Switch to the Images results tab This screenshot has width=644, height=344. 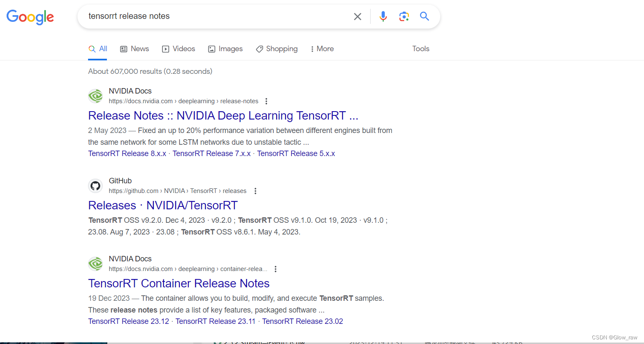pos(225,49)
